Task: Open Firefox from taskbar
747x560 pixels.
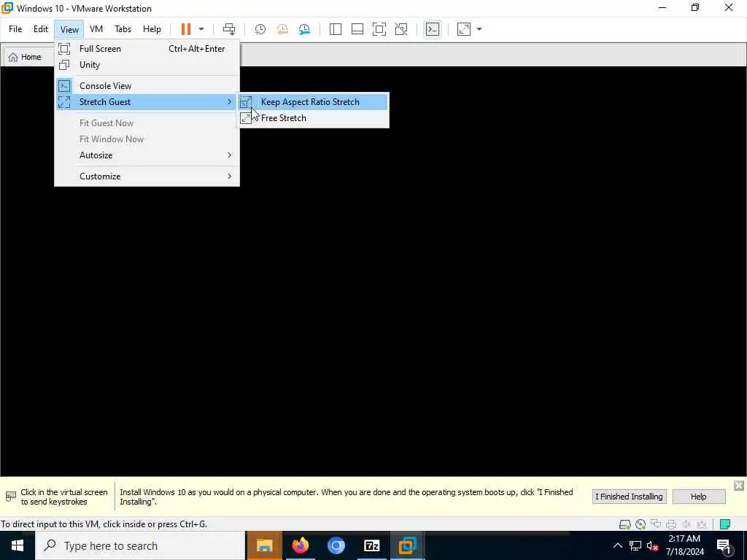Action: [x=300, y=545]
